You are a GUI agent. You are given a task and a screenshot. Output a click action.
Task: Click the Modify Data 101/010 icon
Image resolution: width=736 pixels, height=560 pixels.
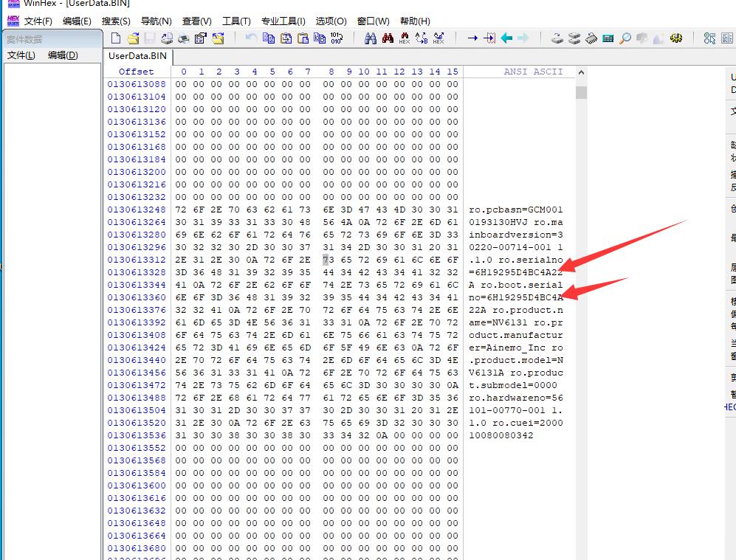(337, 38)
